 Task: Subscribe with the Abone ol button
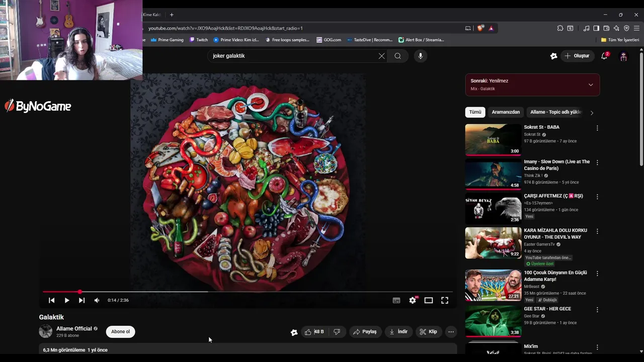click(121, 332)
